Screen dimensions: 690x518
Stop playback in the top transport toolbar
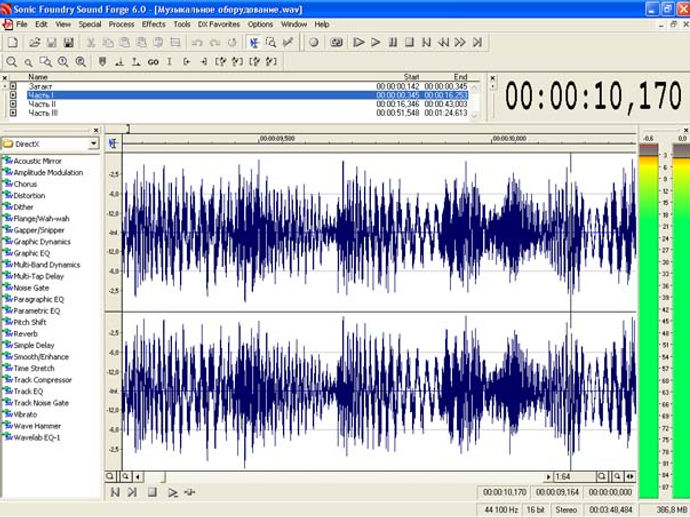click(409, 43)
